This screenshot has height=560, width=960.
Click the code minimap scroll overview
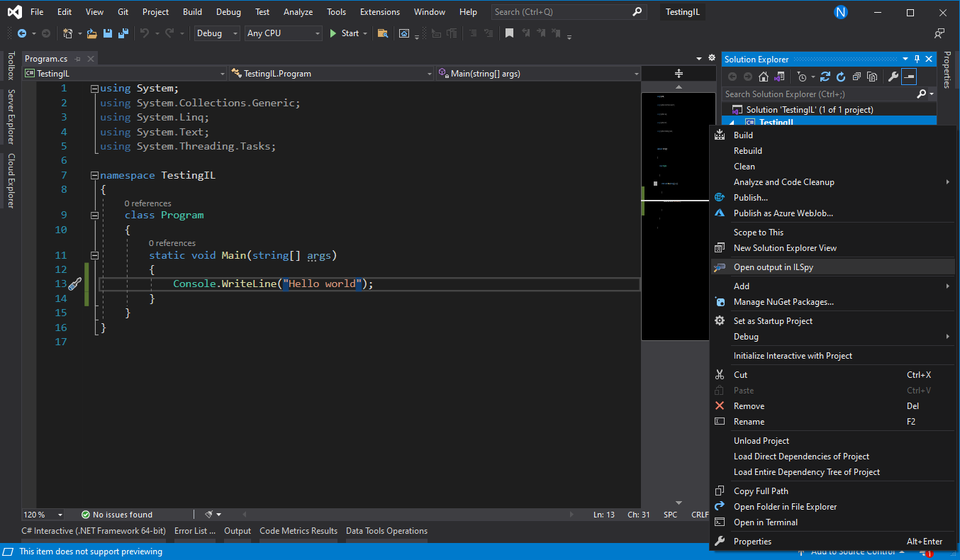pyautogui.click(x=675, y=216)
